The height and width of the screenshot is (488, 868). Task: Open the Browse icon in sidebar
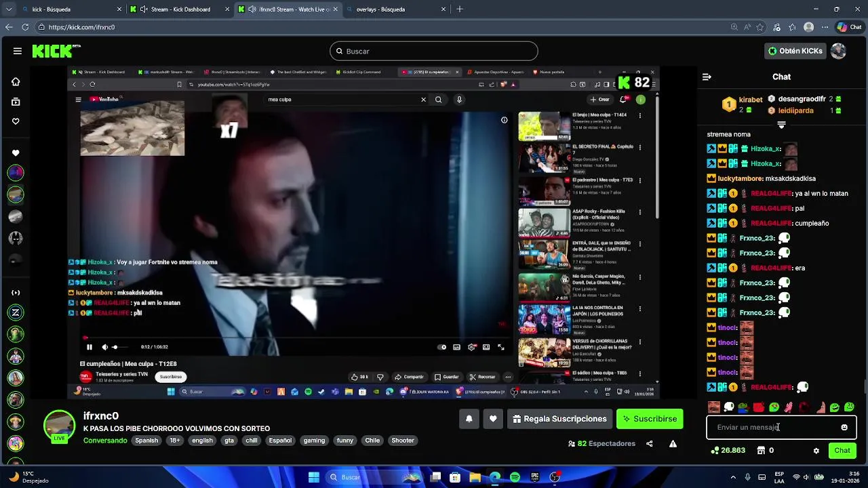point(16,102)
